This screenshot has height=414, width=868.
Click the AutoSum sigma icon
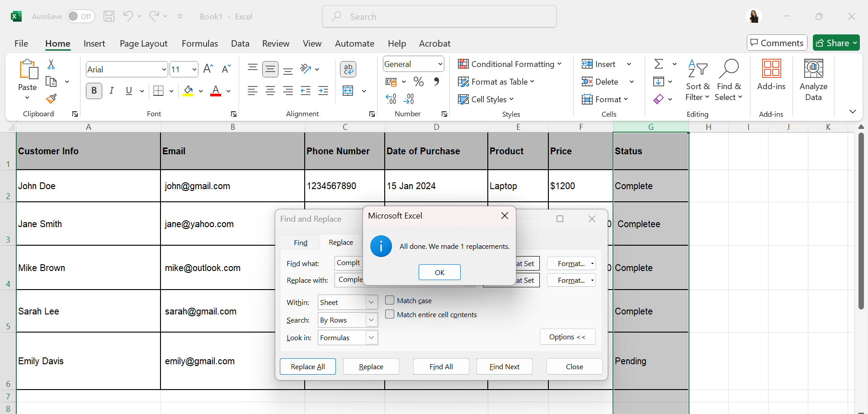point(659,64)
